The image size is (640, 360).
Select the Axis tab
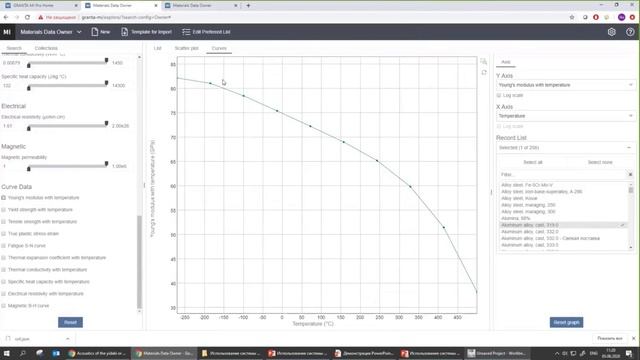point(506,62)
